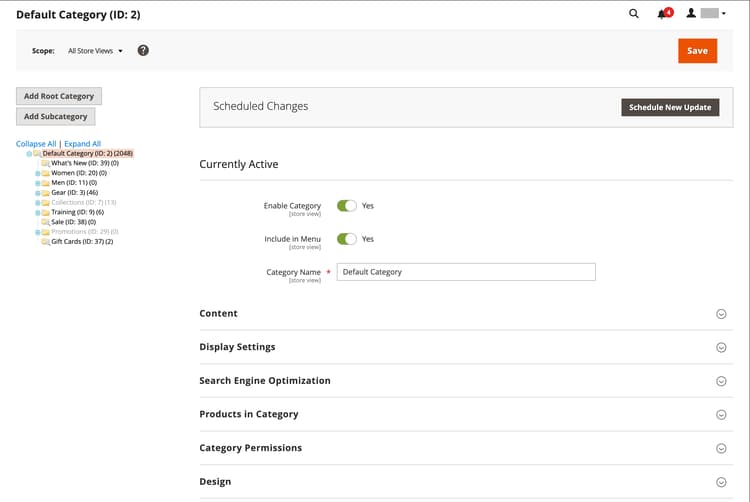750x502 pixels.
Task: Click the Default Category folder icon
Action: [x=37, y=153]
